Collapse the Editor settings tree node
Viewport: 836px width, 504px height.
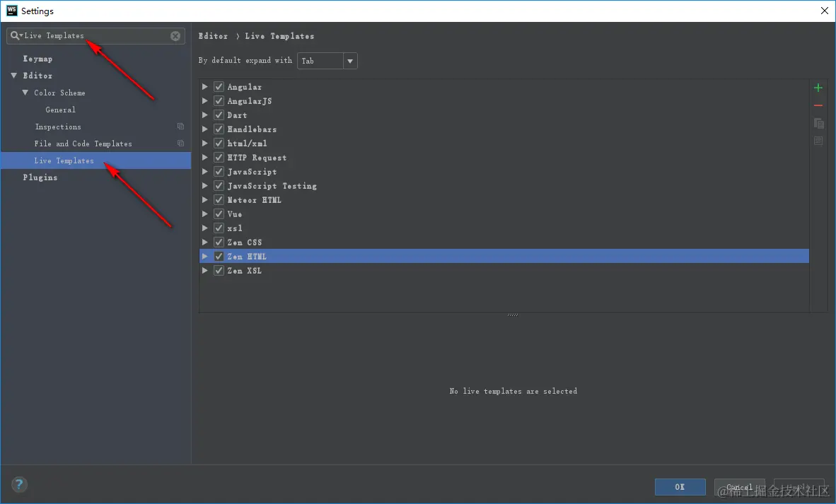point(14,76)
